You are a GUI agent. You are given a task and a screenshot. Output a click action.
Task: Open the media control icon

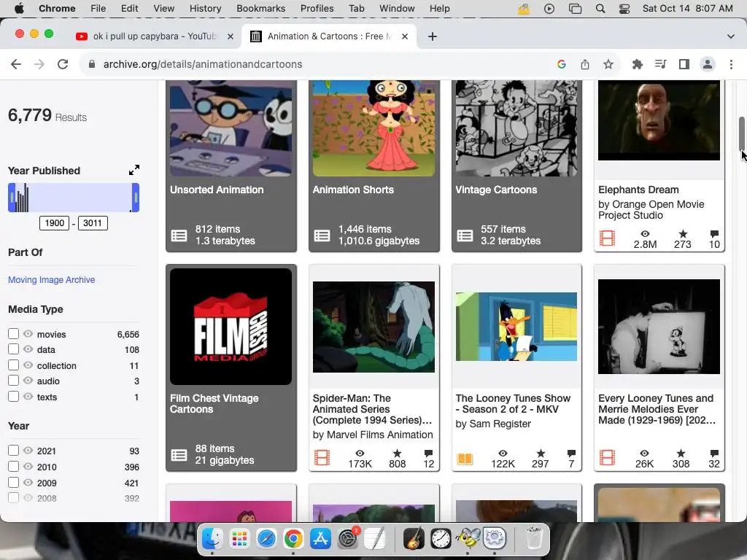click(661, 64)
